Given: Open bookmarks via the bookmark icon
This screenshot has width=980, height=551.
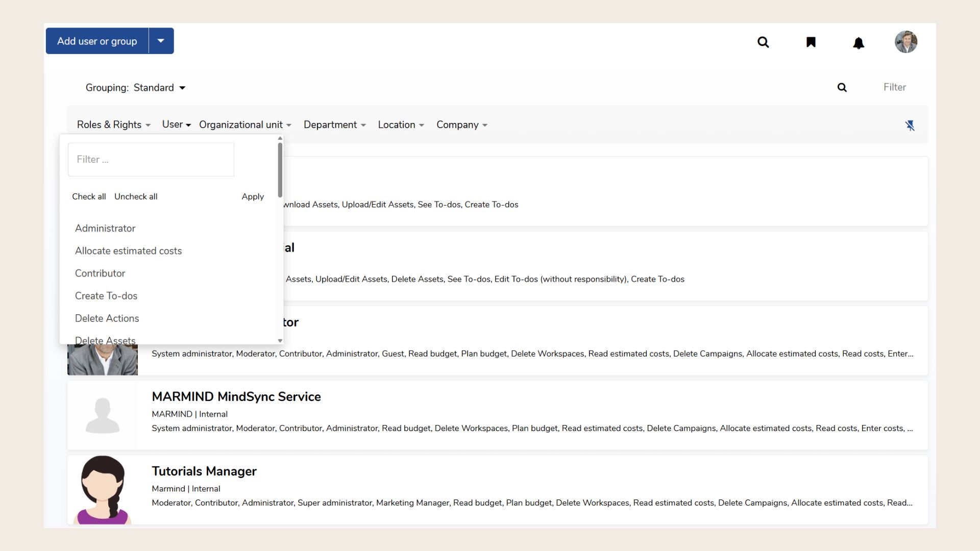Looking at the screenshot, I should click(x=811, y=42).
